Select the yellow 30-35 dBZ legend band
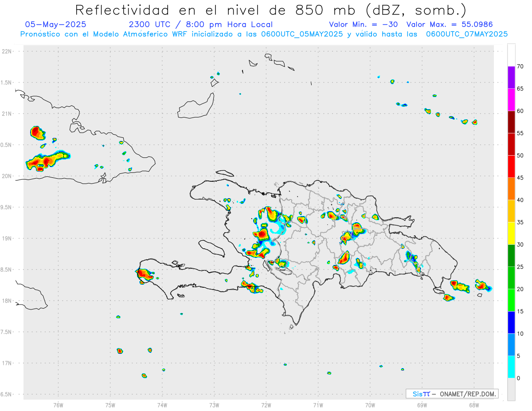The width and height of the screenshot is (532, 411). point(512,233)
